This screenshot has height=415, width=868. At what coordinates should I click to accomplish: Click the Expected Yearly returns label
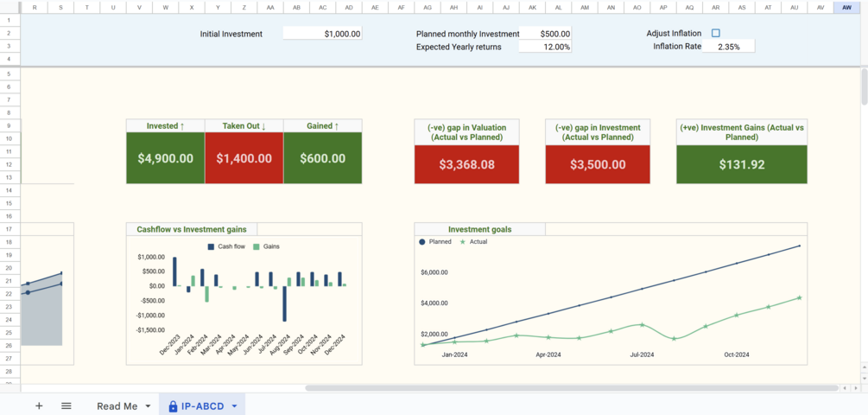coord(459,47)
